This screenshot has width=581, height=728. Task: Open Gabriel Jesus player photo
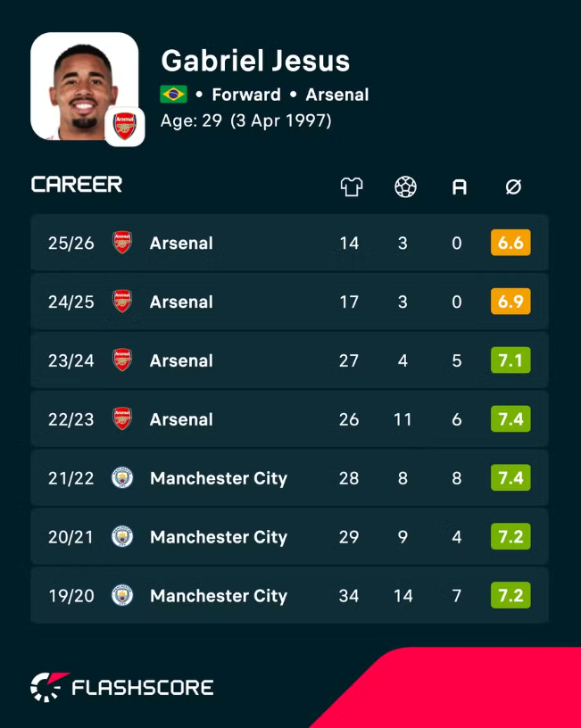(85, 86)
